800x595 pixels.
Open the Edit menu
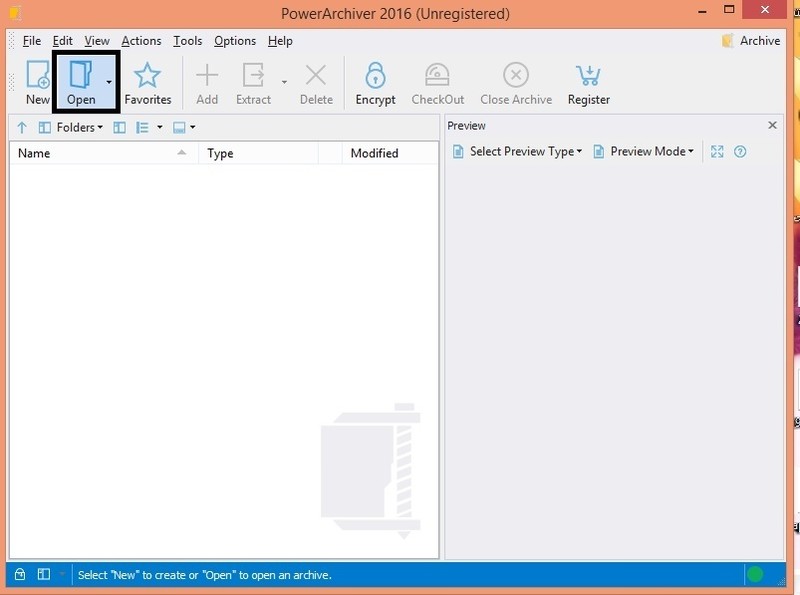click(x=62, y=41)
